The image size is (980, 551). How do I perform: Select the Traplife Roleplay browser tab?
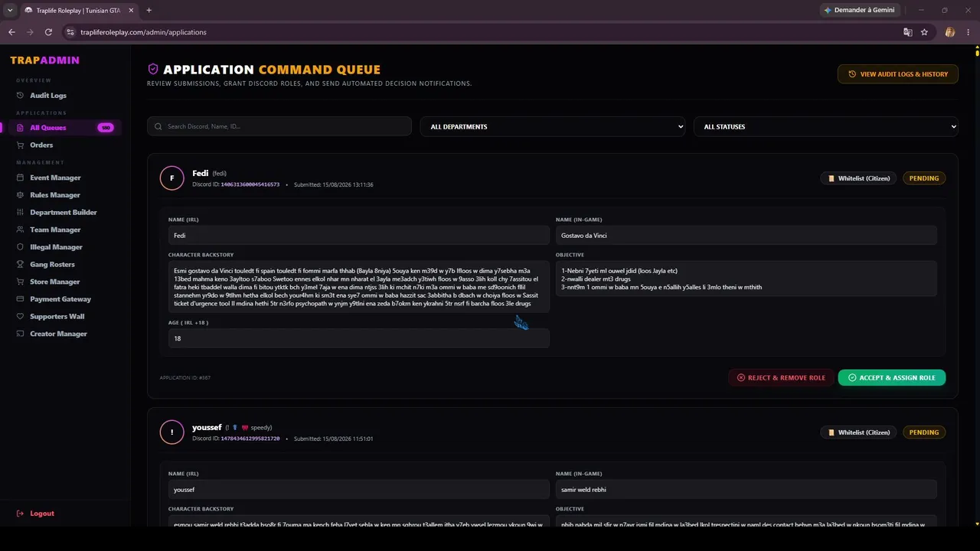[x=79, y=10]
